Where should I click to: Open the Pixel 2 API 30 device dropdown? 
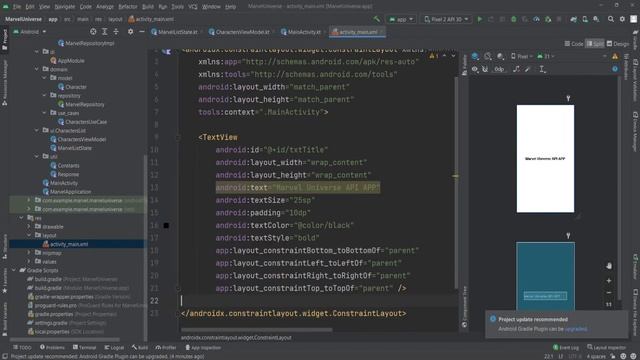446,19
